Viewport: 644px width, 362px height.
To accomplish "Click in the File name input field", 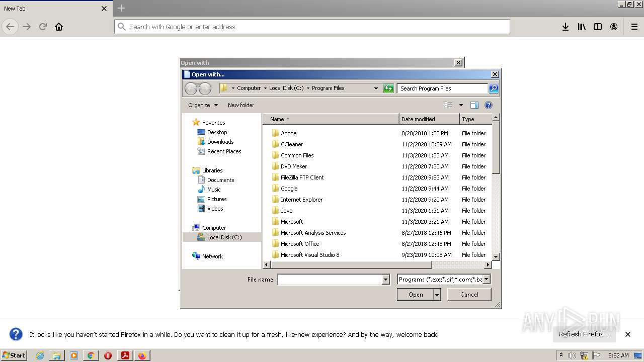I will point(330,280).
